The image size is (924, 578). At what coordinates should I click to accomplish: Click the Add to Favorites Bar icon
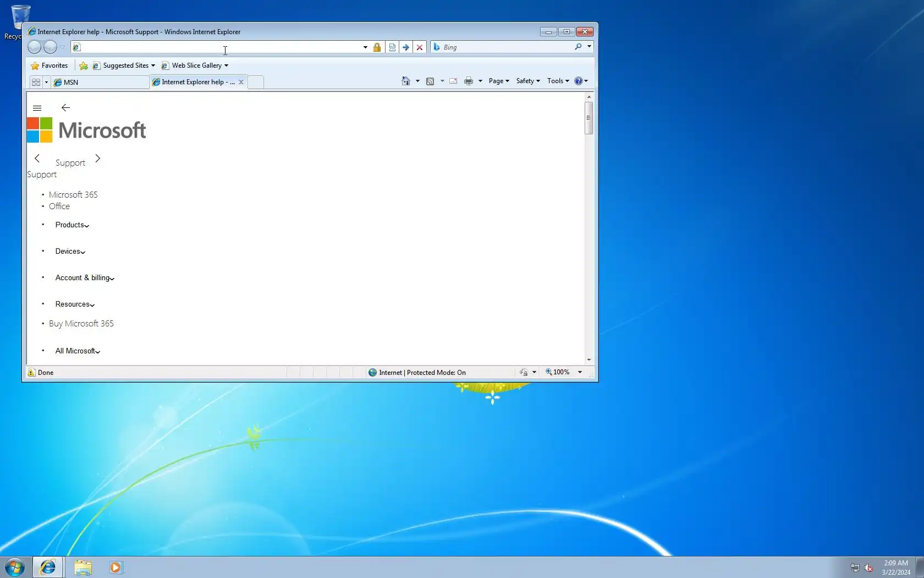pyautogui.click(x=84, y=66)
